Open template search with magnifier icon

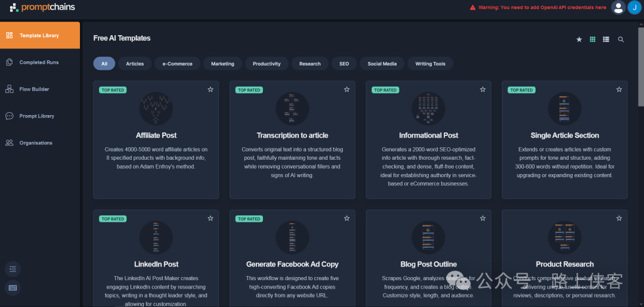point(621,39)
